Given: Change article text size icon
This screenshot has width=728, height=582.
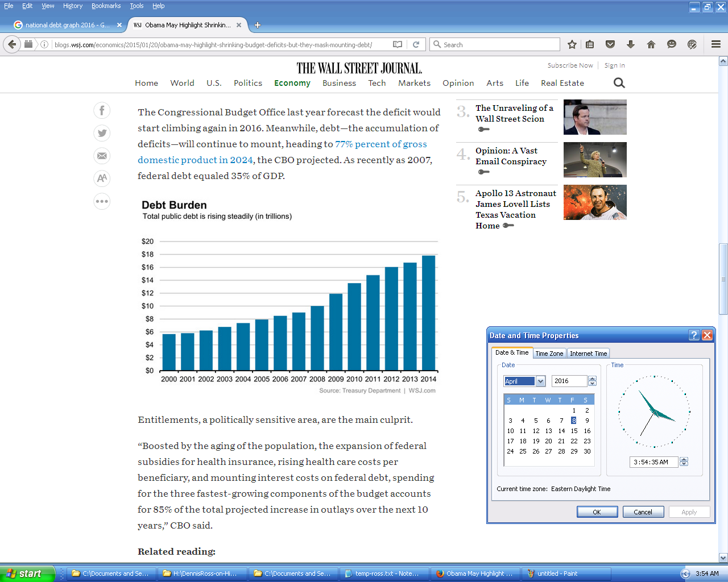Looking at the screenshot, I should point(102,178).
